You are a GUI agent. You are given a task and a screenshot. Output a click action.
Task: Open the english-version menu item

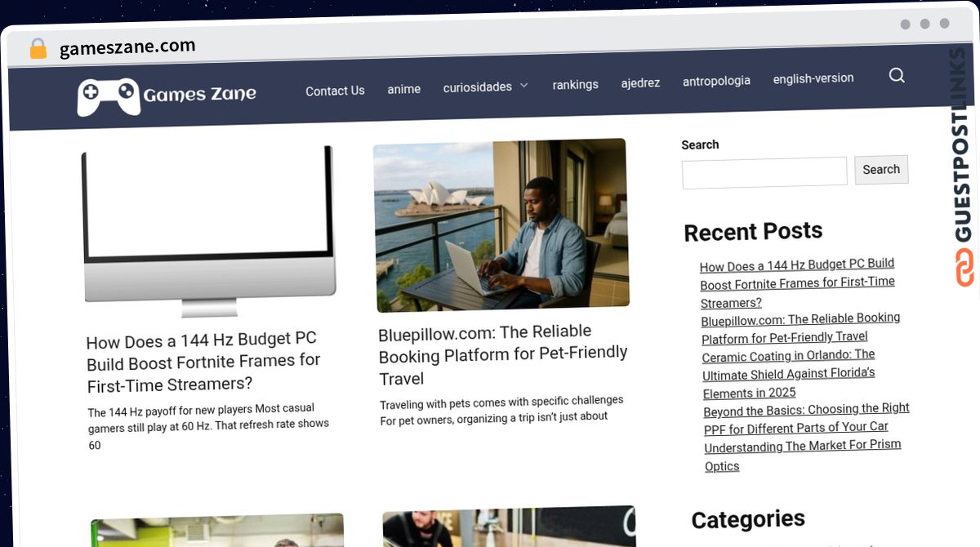pos(813,78)
